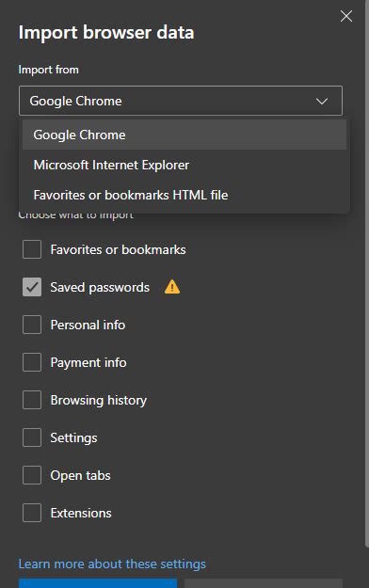Screen dimensions: 369x588
Task: Open Learn more about these settings link
Action: tap(112, 564)
